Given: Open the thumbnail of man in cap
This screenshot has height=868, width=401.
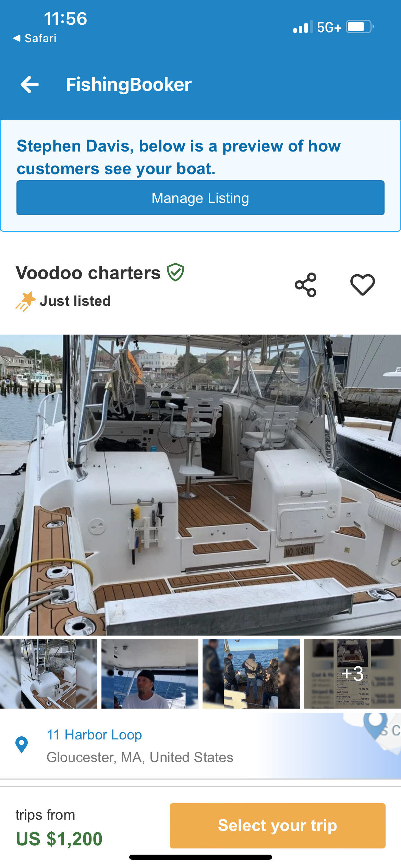Looking at the screenshot, I should coord(150,674).
